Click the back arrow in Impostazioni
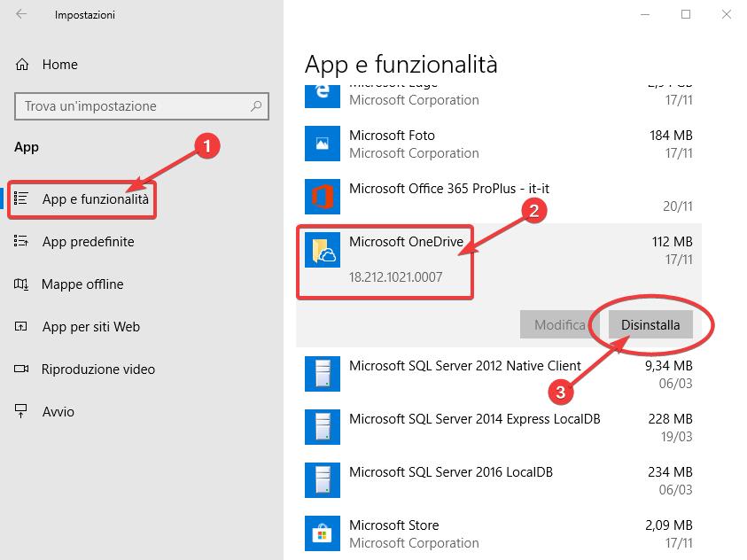 [x=21, y=14]
